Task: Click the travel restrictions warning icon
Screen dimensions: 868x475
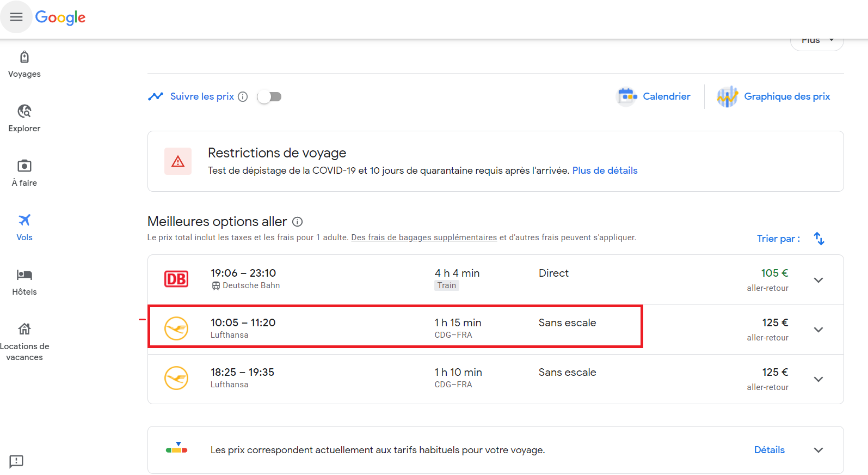Action: click(x=178, y=161)
